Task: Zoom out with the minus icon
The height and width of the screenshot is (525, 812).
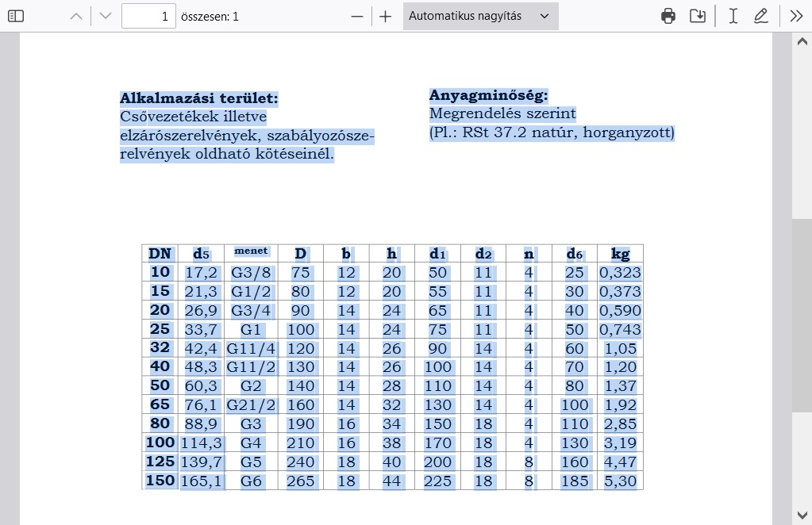Action: pos(357,16)
